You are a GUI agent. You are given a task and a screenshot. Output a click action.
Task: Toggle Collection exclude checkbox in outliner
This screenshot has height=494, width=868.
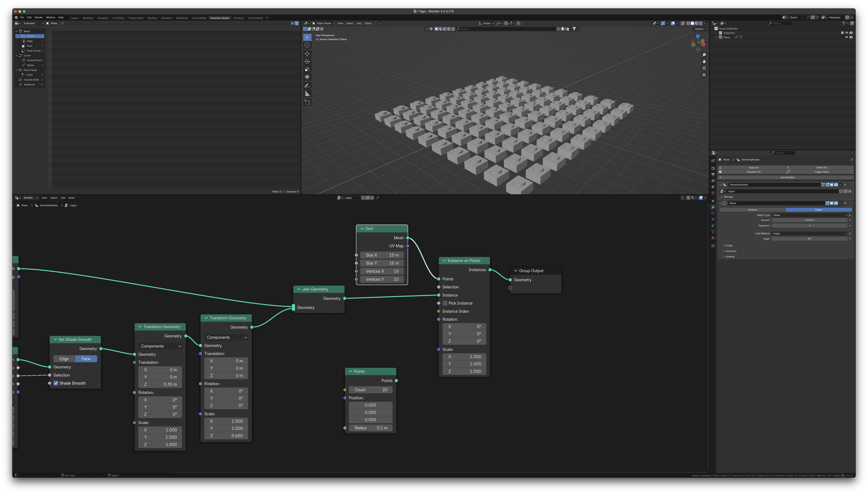(x=842, y=33)
